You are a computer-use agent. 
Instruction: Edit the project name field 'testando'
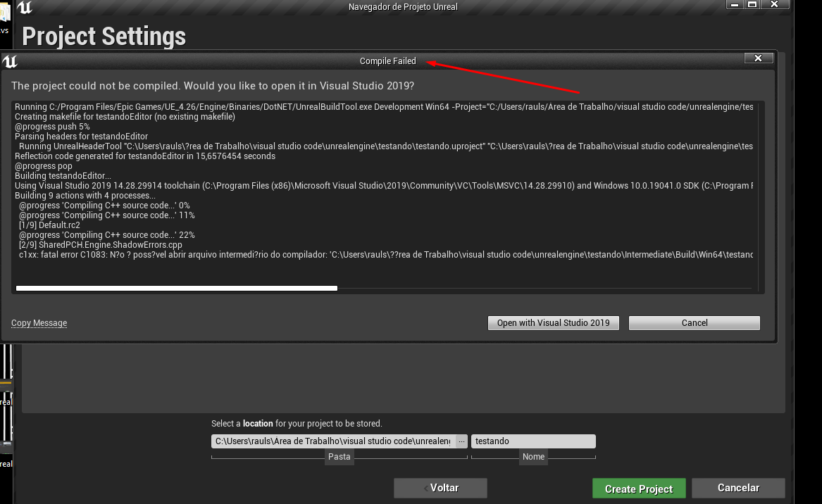(x=533, y=441)
